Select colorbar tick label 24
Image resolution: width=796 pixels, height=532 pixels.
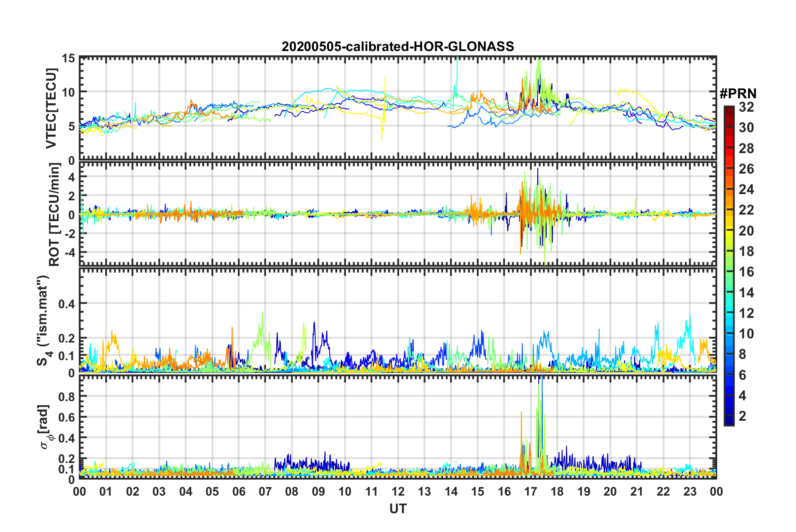point(746,189)
